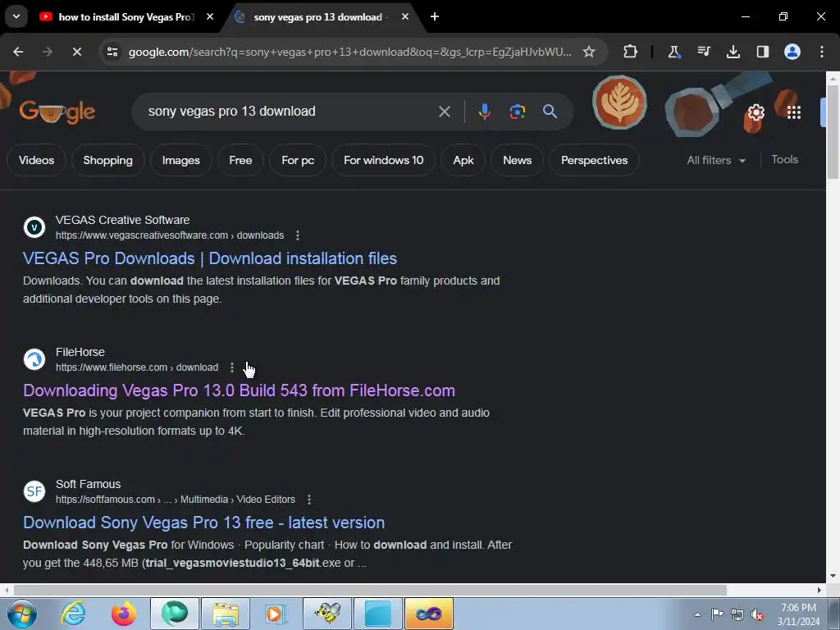Screen dimensions: 840x630
Task: Apply the Apk filter chip
Action: 463,160
